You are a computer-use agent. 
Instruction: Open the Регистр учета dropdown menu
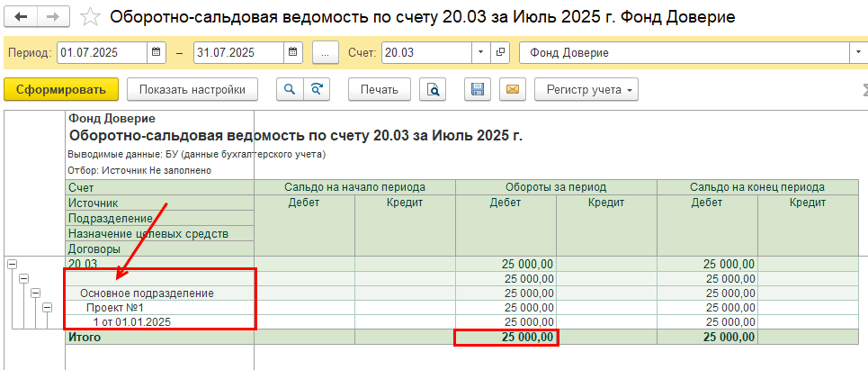(x=586, y=89)
